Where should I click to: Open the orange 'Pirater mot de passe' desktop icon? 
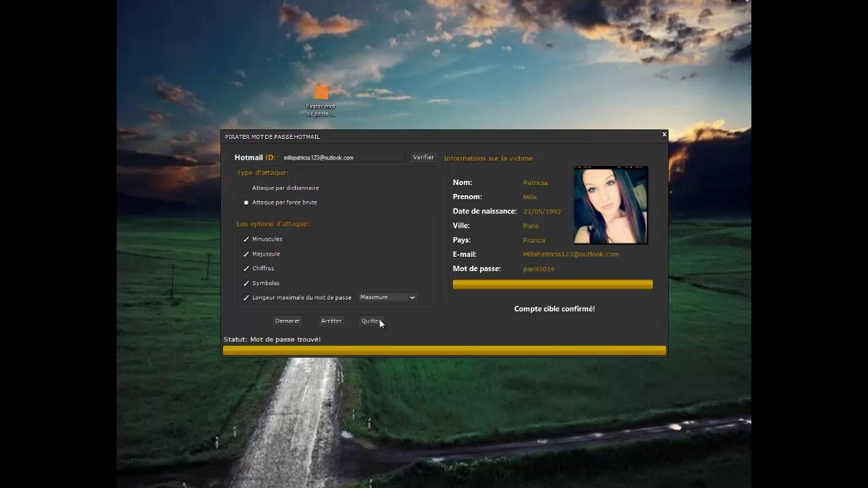(x=321, y=100)
